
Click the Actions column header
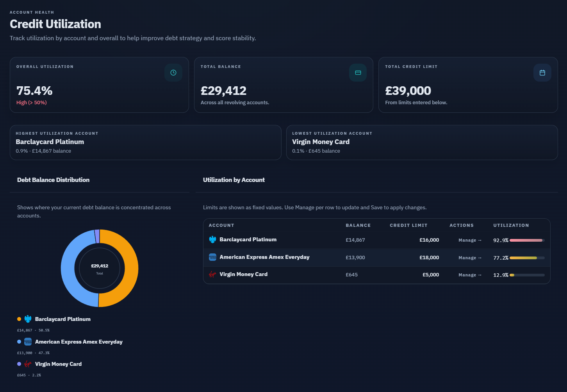pos(462,225)
